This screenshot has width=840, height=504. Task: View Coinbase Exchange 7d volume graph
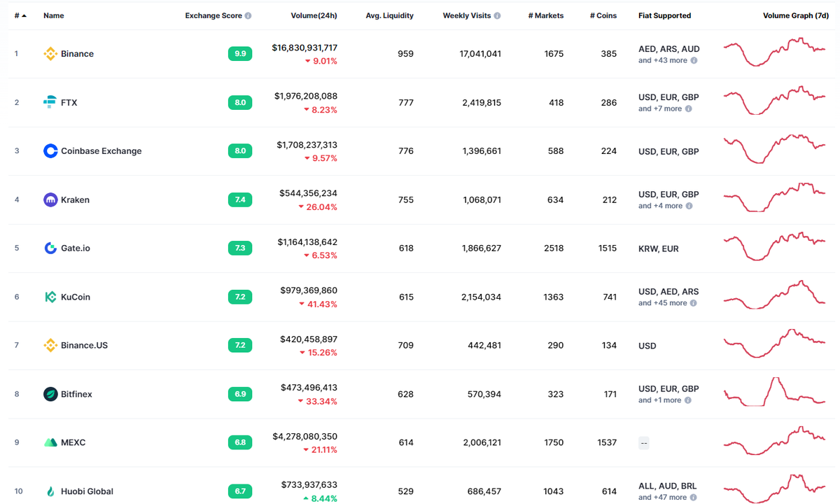(x=775, y=149)
